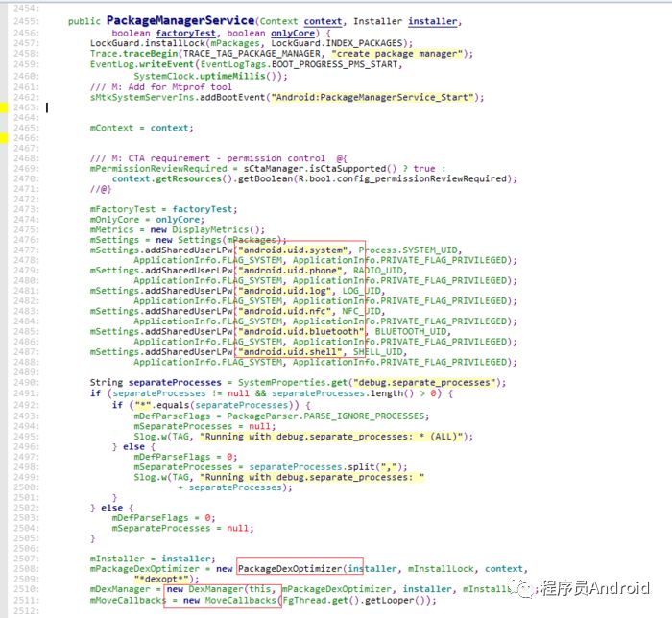Screen dimensions: 672x618
Task: Click "android.uid.nfc" string
Action: point(284,311)
